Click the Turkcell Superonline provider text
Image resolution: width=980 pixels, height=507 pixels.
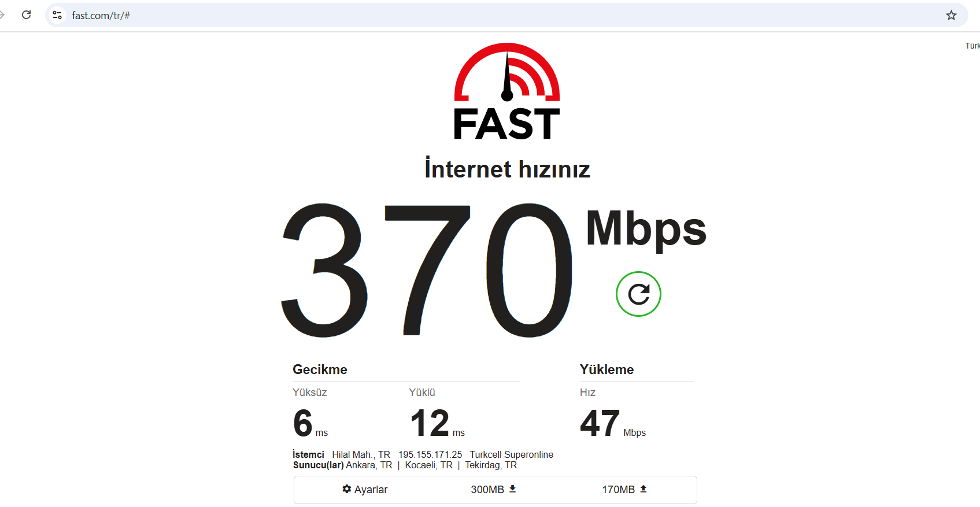pos(511,455)
